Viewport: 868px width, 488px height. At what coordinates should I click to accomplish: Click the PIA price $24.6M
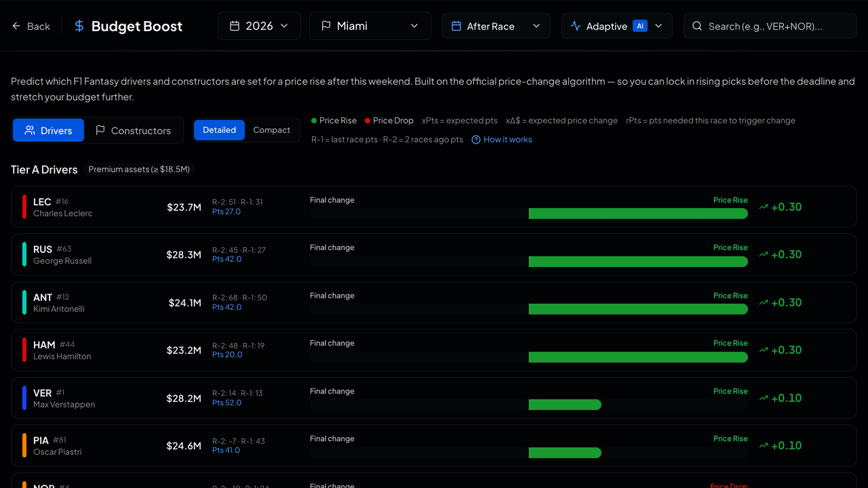point(184,446)
